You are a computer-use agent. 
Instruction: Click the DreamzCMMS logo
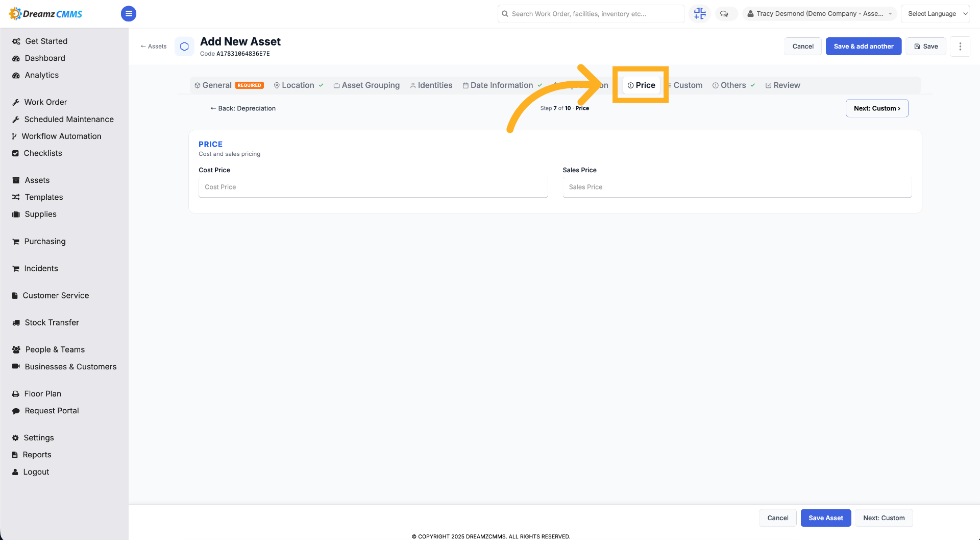pos(46,14)
